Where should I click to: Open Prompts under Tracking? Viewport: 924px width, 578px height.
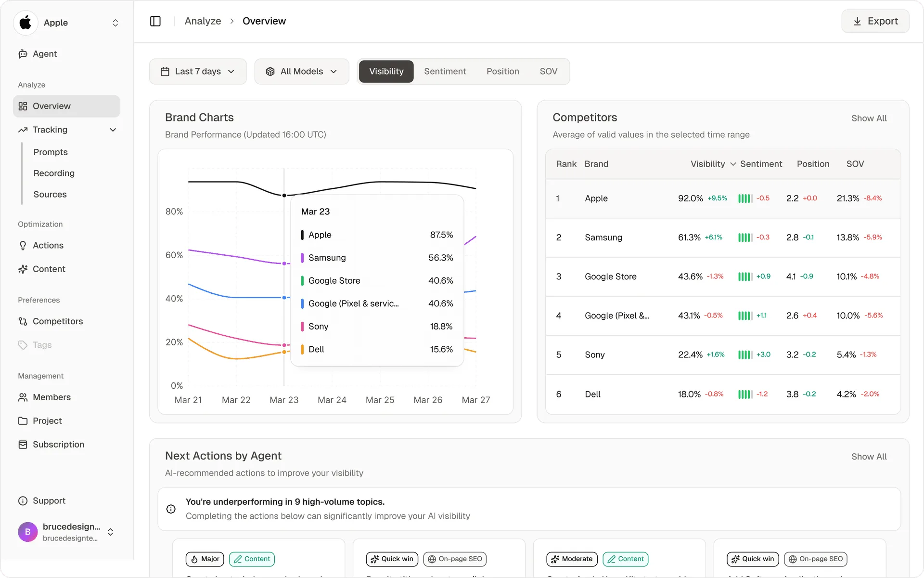coord(51,152)
